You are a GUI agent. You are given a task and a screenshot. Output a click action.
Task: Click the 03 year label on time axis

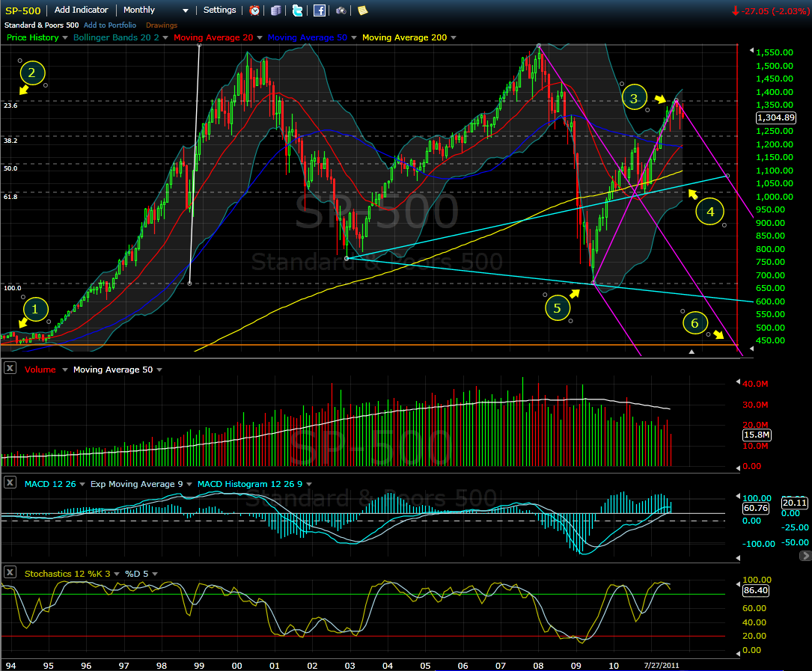(x=350, y=666)
